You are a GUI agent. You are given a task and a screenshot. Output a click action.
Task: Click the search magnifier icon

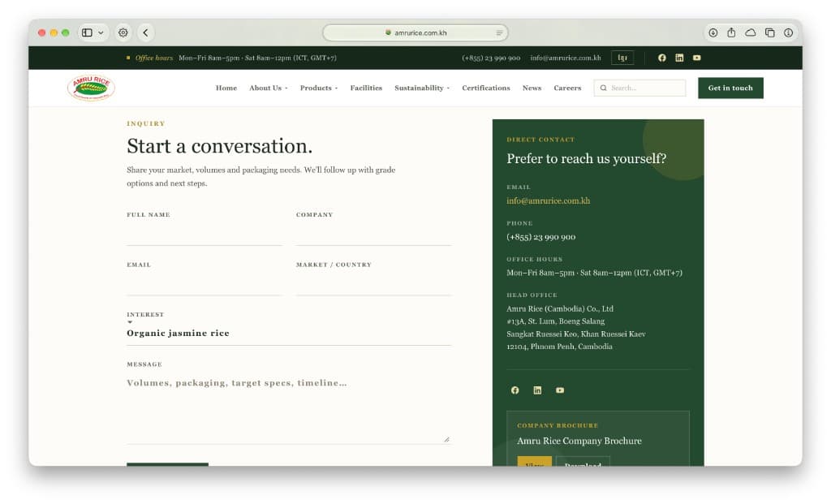tap(603, 88)
